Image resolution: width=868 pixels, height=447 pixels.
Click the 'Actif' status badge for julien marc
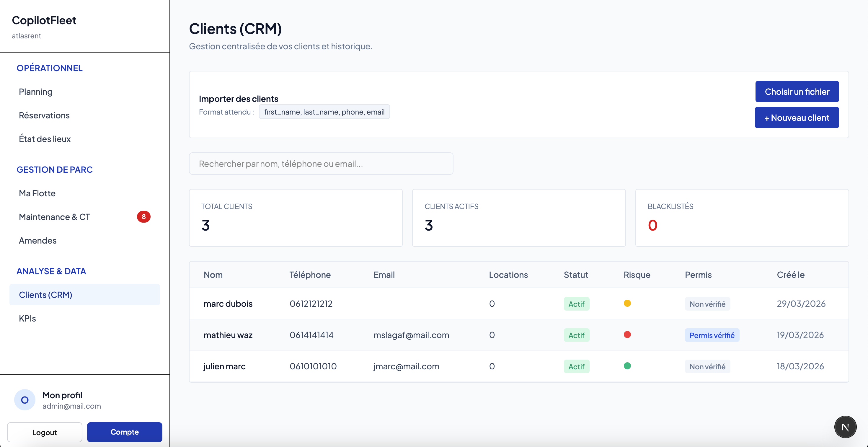[576, 366]
